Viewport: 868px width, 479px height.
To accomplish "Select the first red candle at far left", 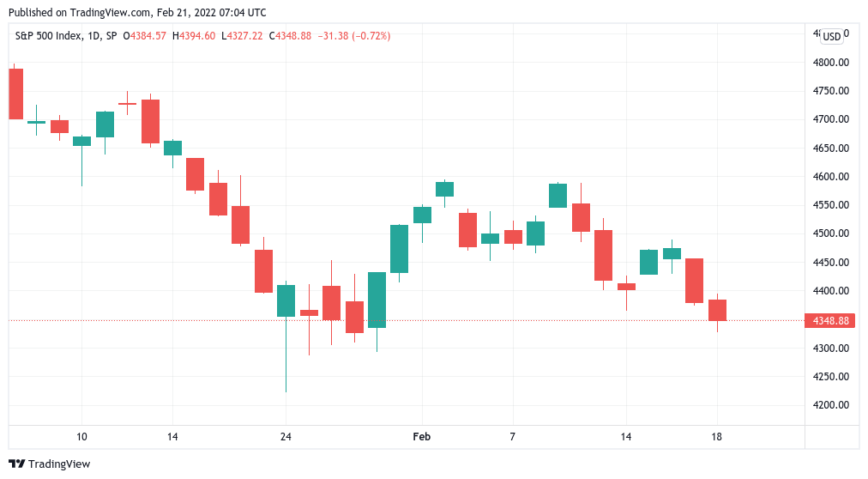I will (15, 94).
